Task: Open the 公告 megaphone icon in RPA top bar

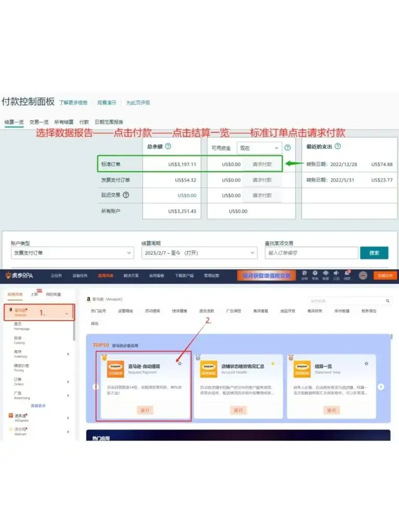Action: click(336, 275)
